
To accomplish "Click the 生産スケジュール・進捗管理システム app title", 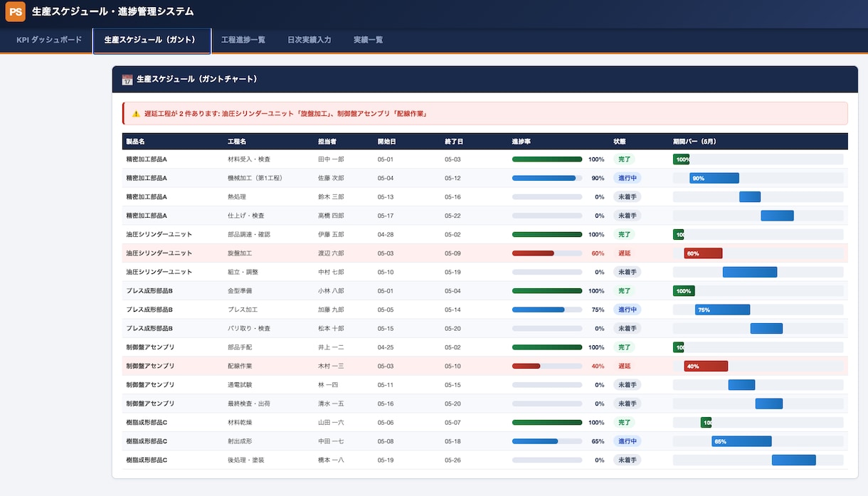I will coord(112,11).
